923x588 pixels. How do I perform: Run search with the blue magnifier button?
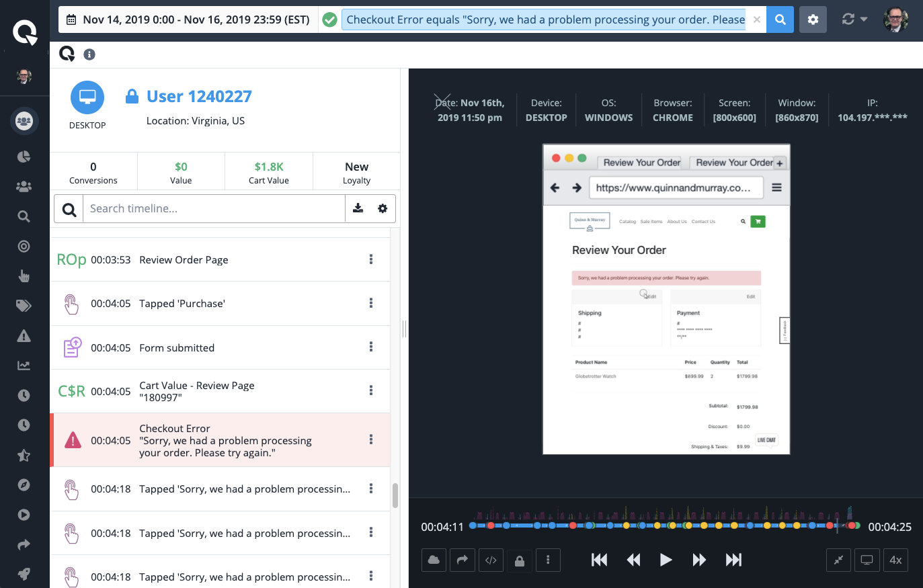coord(780,19)
